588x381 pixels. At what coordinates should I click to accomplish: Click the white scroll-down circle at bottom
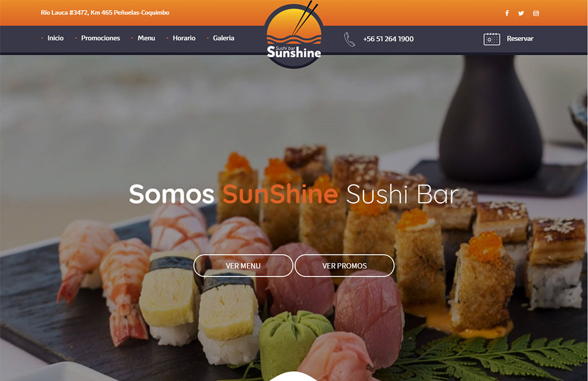point(293,376)
